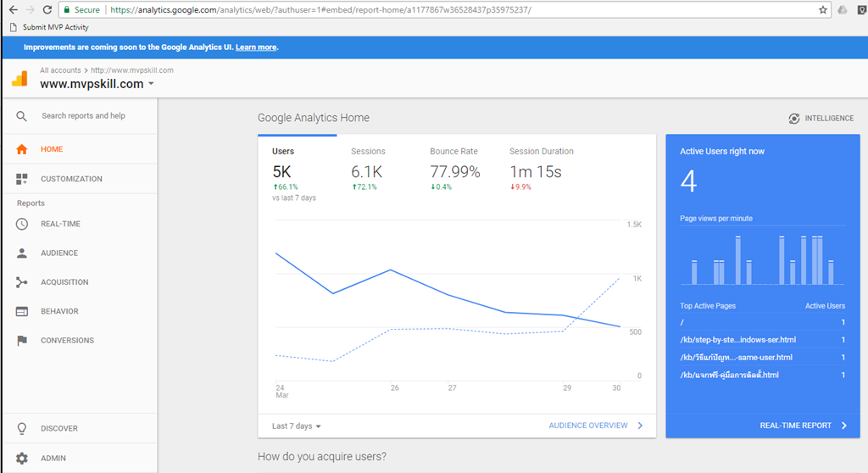Click the 66.1% users change percentage
868x473 pixels.
pyautogui.click(x=286, y=187)
